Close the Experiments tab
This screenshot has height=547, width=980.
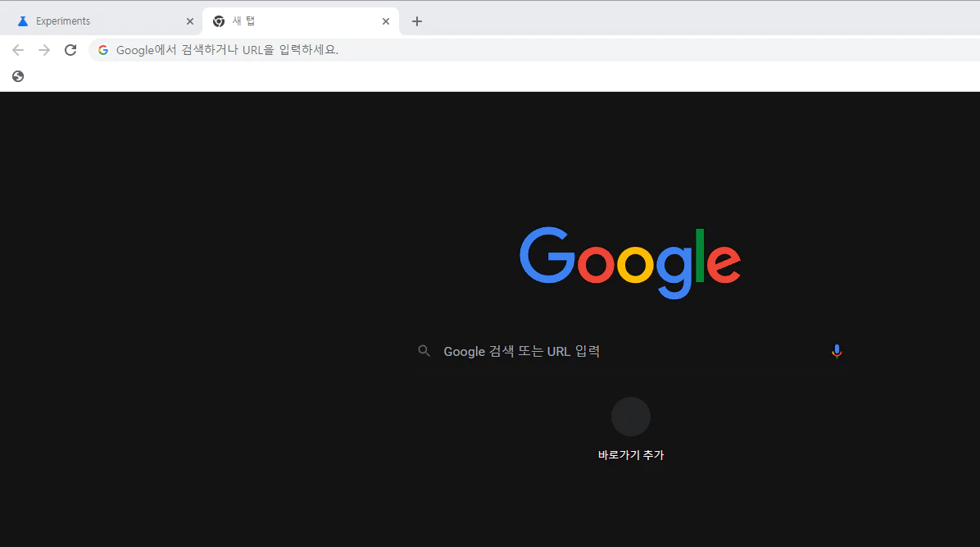tap(190, 21)
